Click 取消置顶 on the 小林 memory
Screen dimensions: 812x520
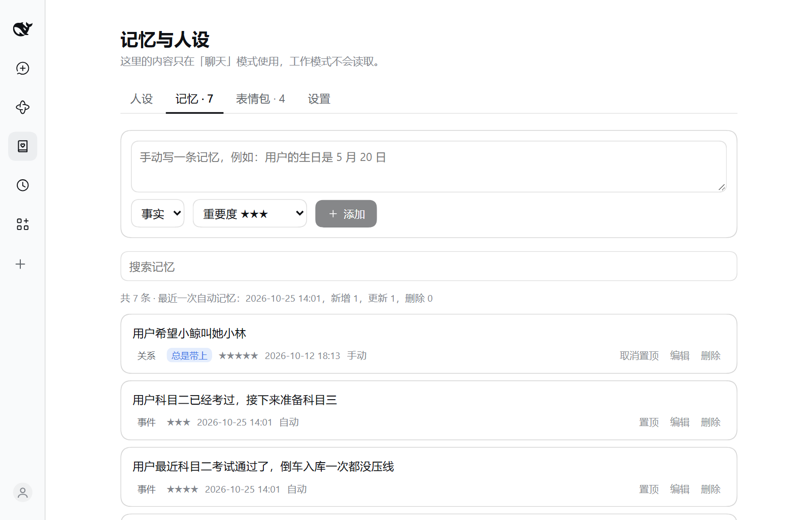[x=639, y=356]
